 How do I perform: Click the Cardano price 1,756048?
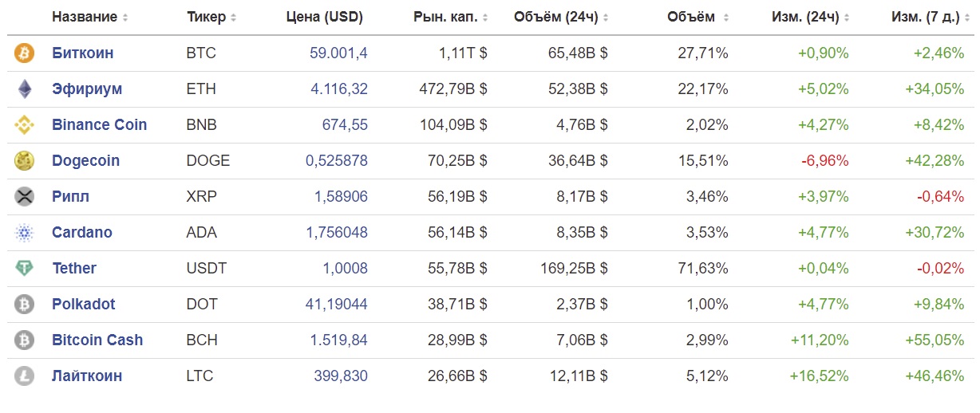337,233
